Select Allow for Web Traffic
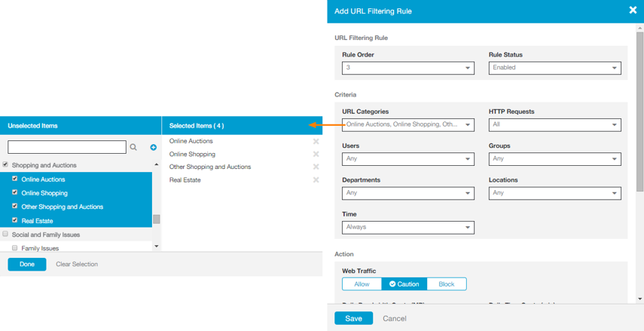Viewport: 644px width, 331px height. click(362, 284)
